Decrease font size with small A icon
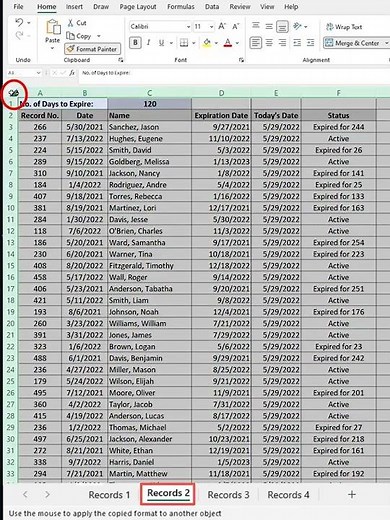390x520 pixels. click(235, 26)
